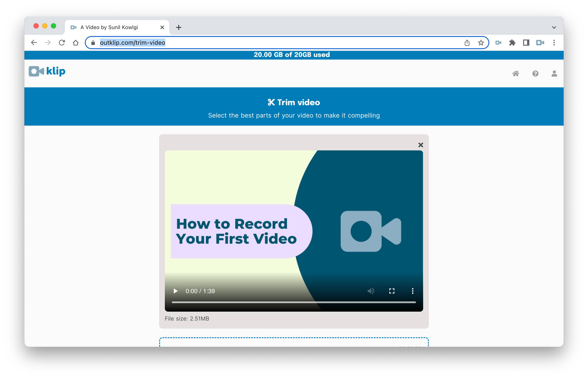Screen dimensions: 588x379
Task: Click the browser sidebar layout icon
Action: pos(526,42)
